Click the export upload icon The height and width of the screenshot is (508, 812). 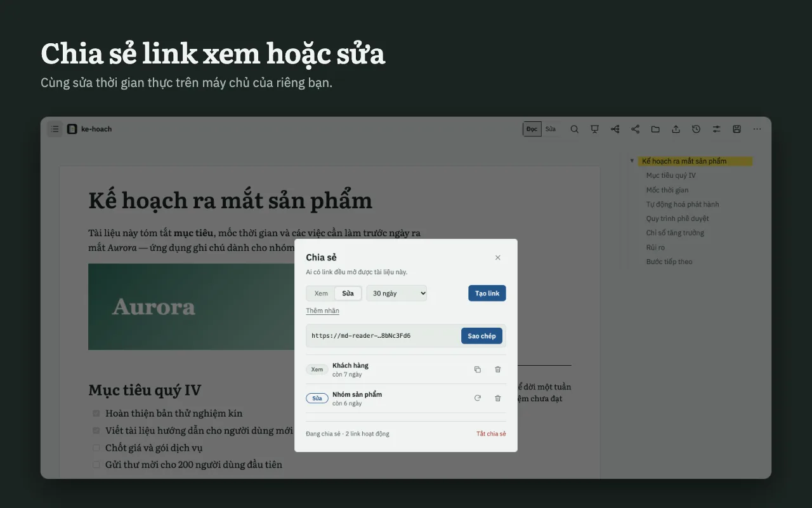pos(676,129)
